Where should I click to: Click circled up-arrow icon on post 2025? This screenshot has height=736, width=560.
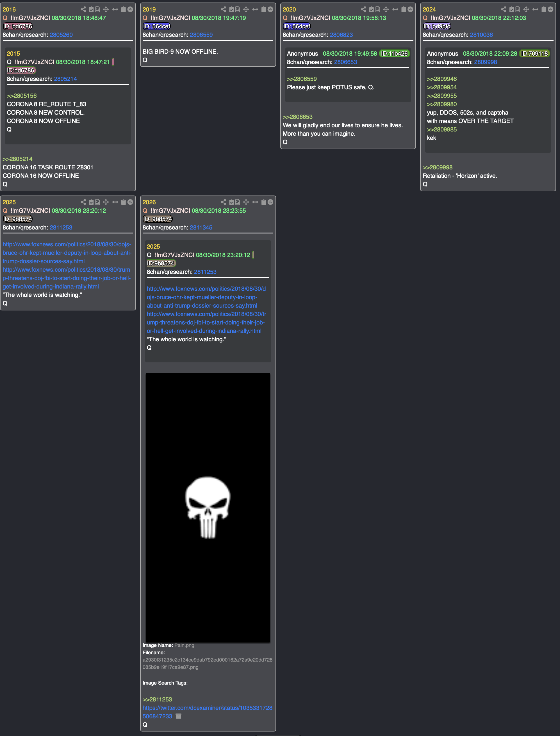pyautogui.click(x=130, y=202)
